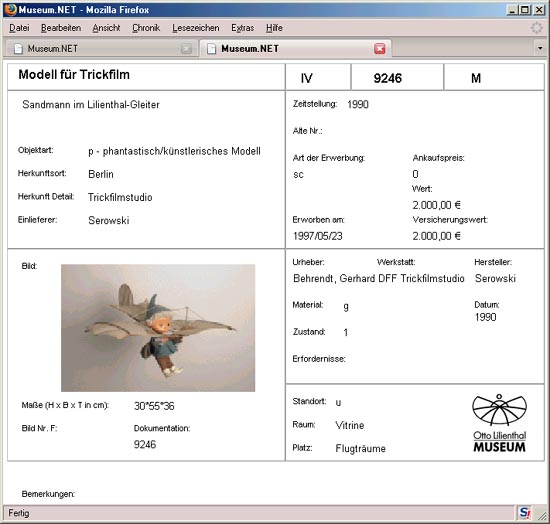The height and width of the screenshot is (524, 550).
Task: Click the acquisition date 1997/05/23
Action: coord(318,236)
